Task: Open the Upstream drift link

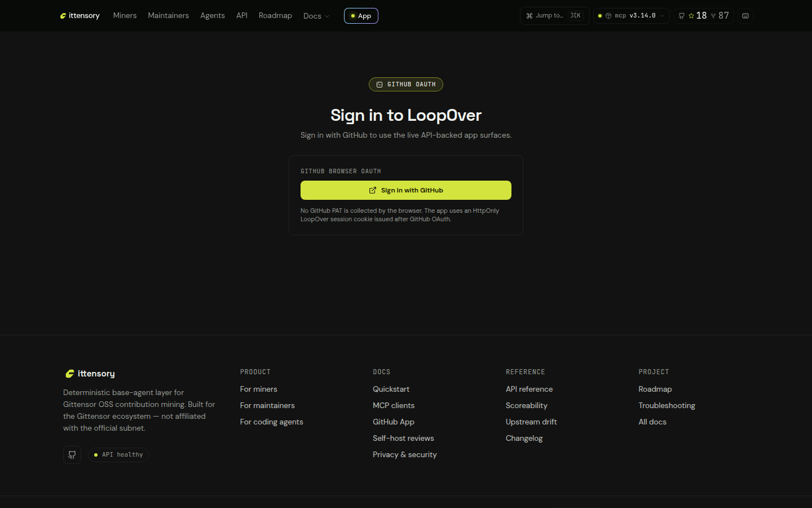Action: pyautogui.click(x=531, y=422)
